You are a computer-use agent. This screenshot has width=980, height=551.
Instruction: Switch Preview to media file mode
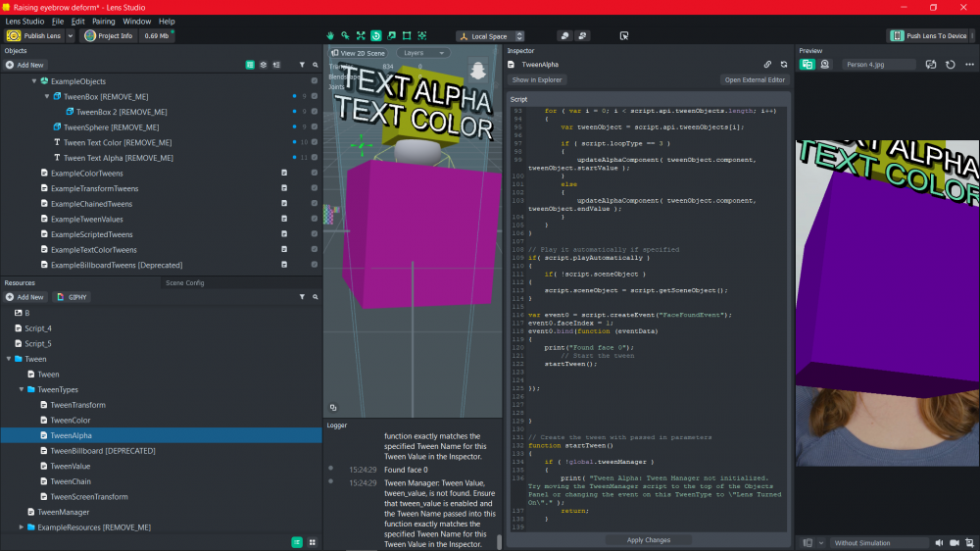(x=807, y=65)
